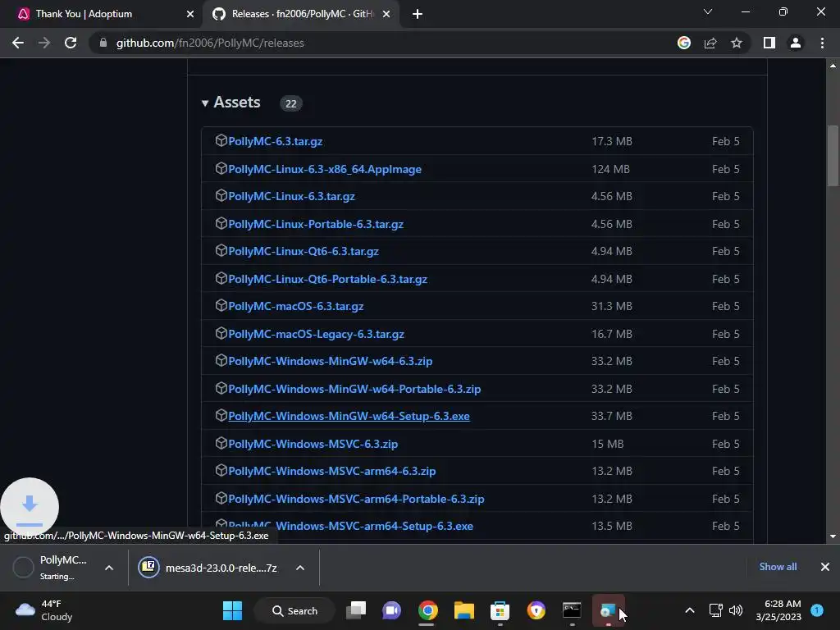Viewport: 840px width, 630px height.
Task: Click the scrollbar down arrow
Action: coord(833,536)
